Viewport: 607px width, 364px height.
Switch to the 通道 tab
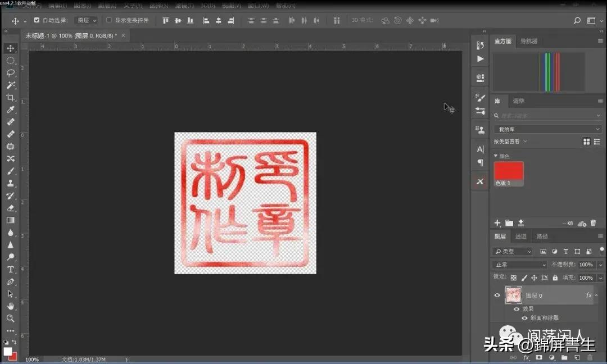pos(520,236)
